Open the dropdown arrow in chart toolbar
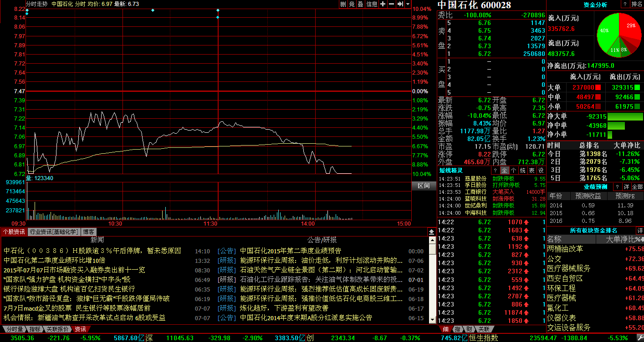Viewport: 644px width, 342px height. (x=408, y=4)
